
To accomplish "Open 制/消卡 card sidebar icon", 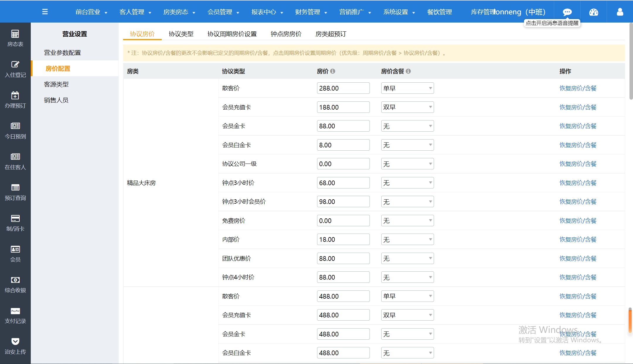I will pos(15,223).
